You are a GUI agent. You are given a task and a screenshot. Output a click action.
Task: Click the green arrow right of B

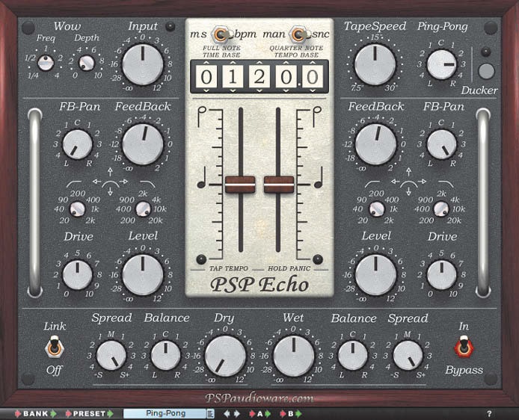298,413
